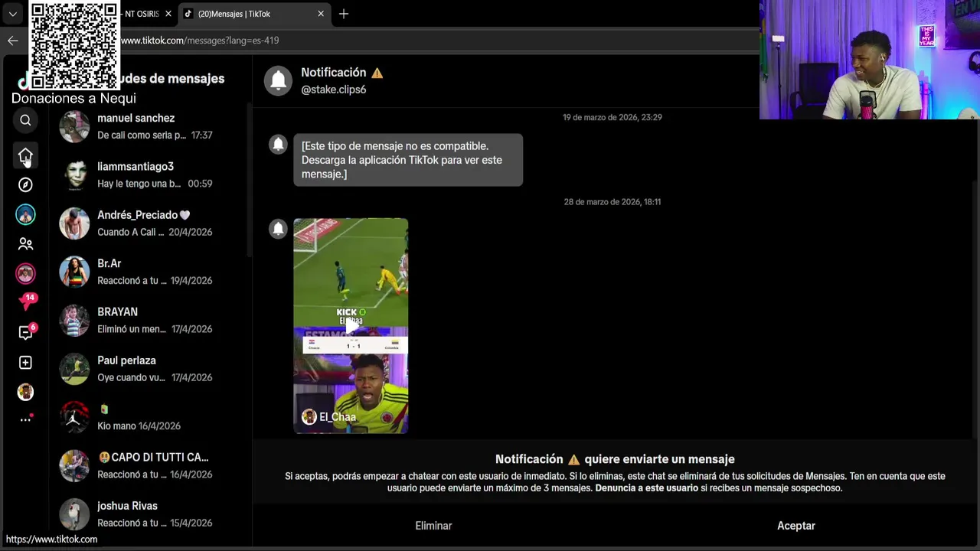Click 'Denuncia a este usuario' link
Image resolution: width=980 pixels, height=551 pixels.
[646, 488]
